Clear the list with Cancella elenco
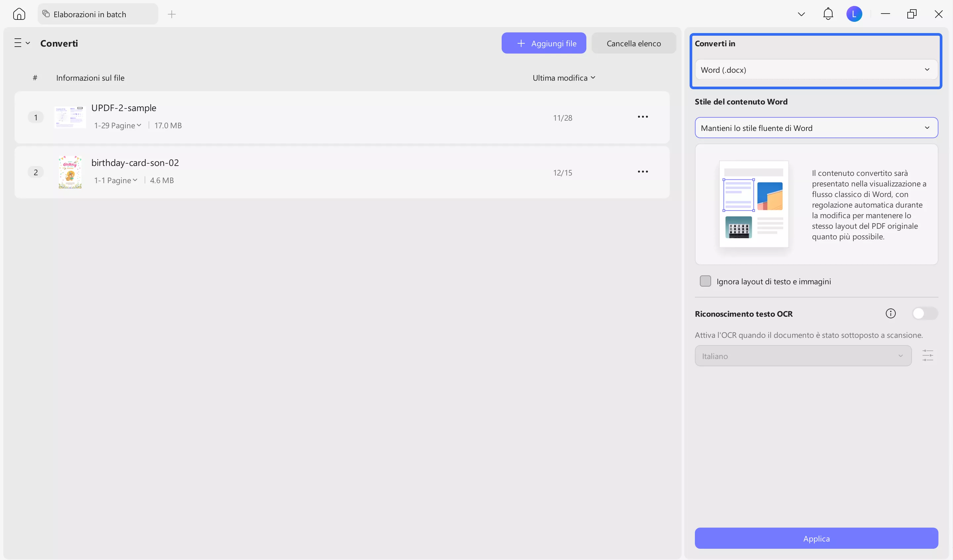 click(x=633, y=43)
